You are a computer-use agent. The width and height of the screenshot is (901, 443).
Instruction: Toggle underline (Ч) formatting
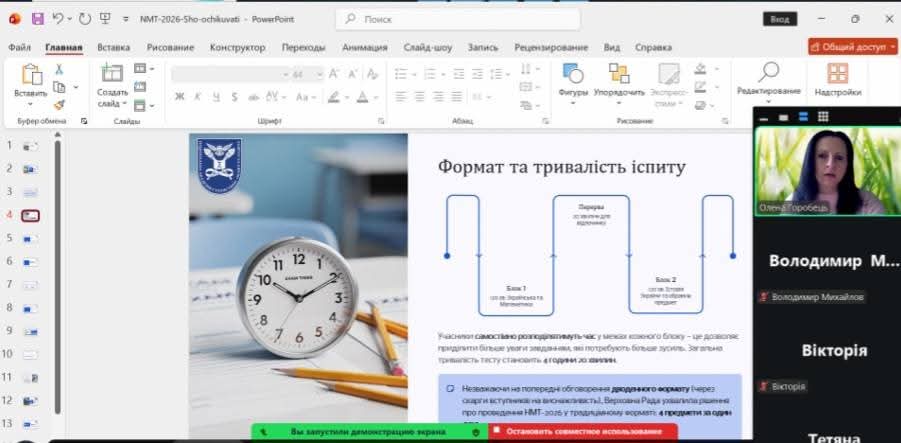point(216,97)
